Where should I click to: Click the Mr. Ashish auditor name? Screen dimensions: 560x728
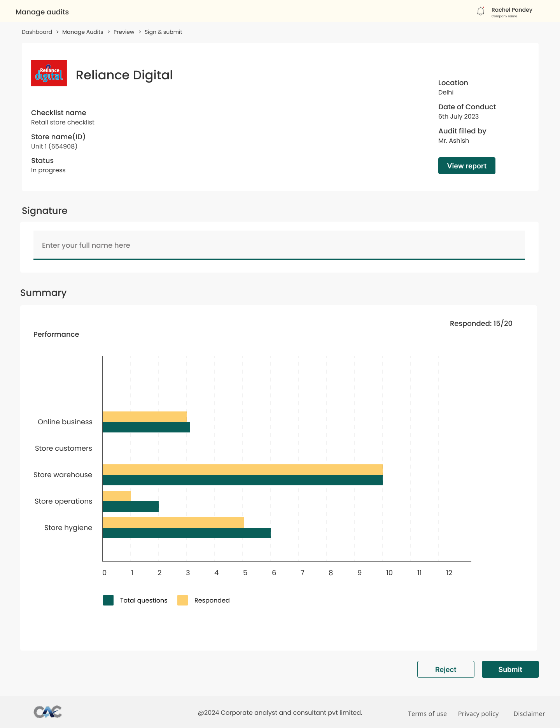[453, 140]
